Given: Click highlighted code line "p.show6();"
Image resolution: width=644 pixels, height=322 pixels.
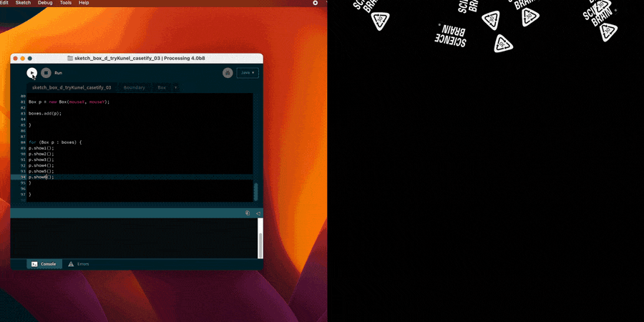Looking at the screenshot, I should 41,177.
